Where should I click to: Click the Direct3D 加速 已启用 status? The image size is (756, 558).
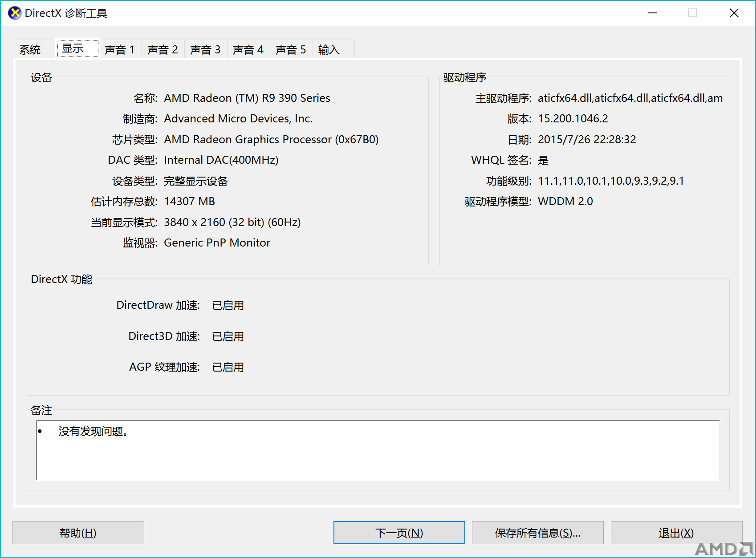point(228,336)
